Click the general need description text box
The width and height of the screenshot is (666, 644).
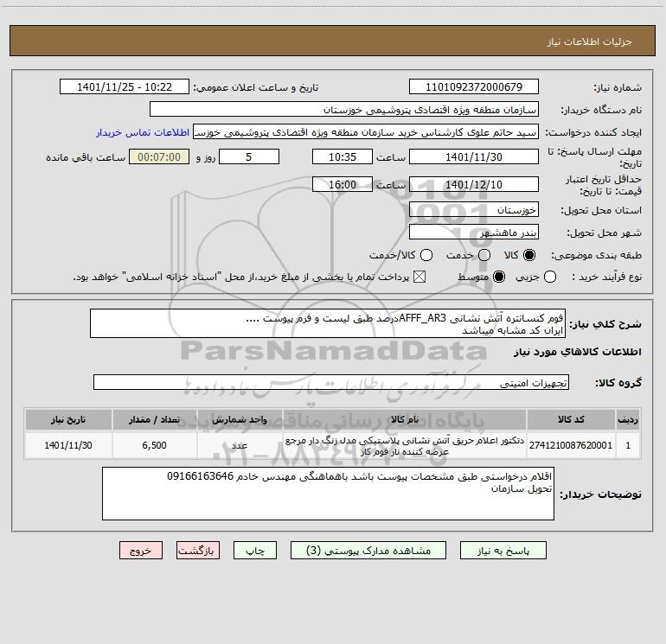(x=328, y=324)
